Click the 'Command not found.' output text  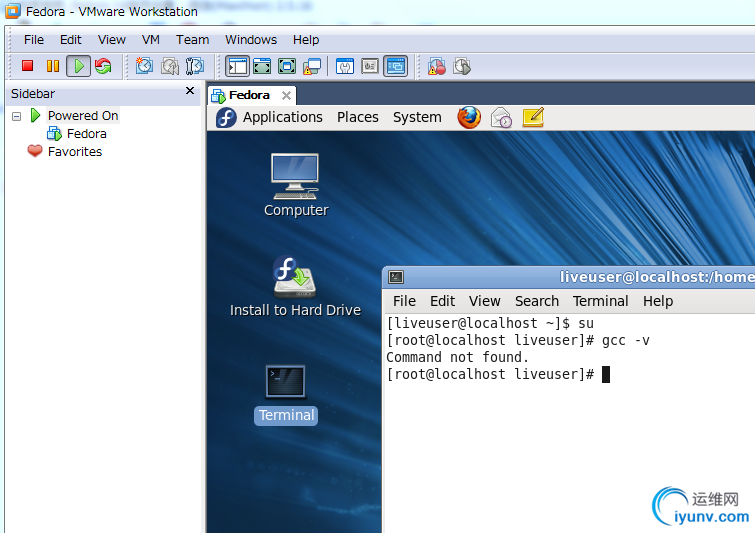pyautogui.click(x=457, y=357)
